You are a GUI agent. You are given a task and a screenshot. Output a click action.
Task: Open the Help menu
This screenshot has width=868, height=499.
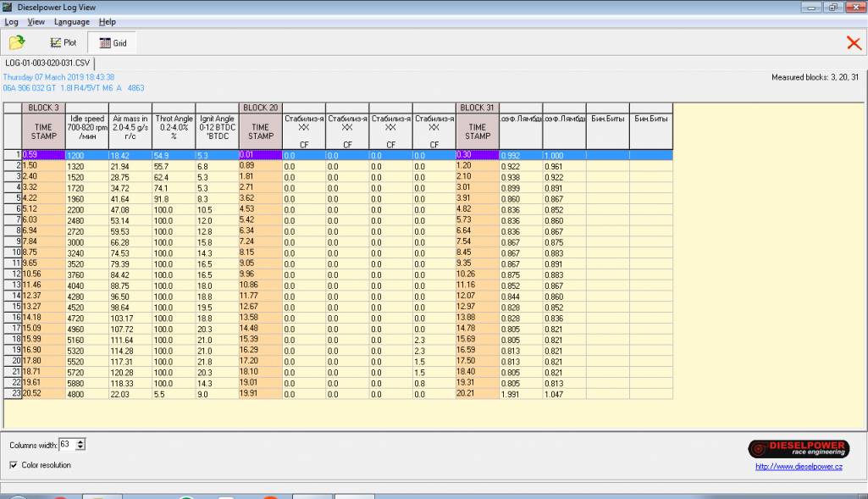pos(107,21)
